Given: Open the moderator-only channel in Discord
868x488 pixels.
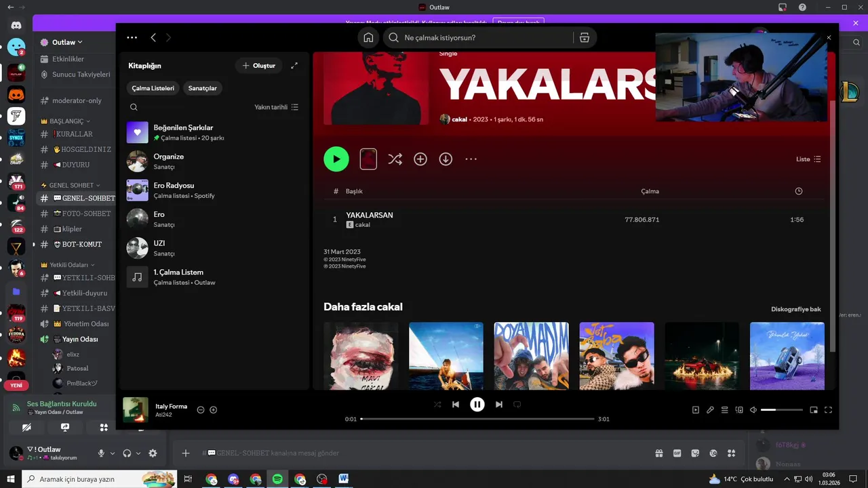Looking at the screenshot, I should (76, 100).
